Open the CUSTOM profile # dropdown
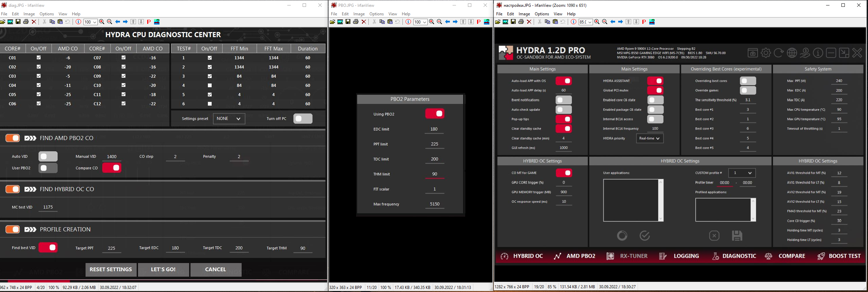868x292 pixels. tap(742, 173)
